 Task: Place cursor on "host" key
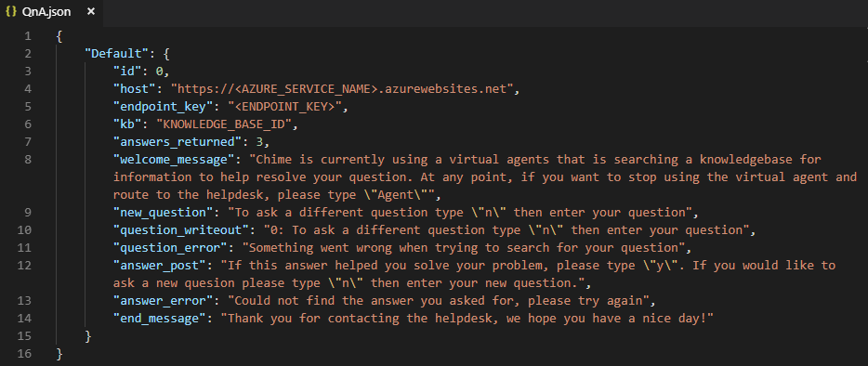(x=135, y=88)
